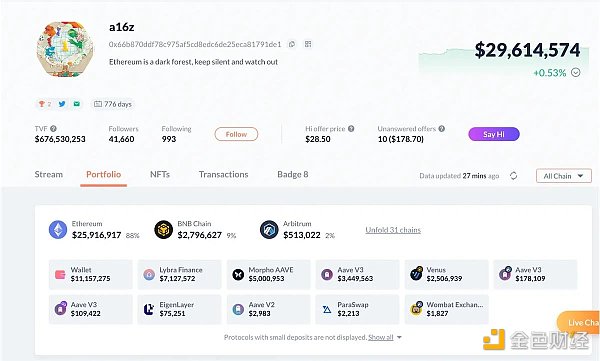Click the Unfold 31 chains link
Screen dimensions: 600x361
[393, 230]
